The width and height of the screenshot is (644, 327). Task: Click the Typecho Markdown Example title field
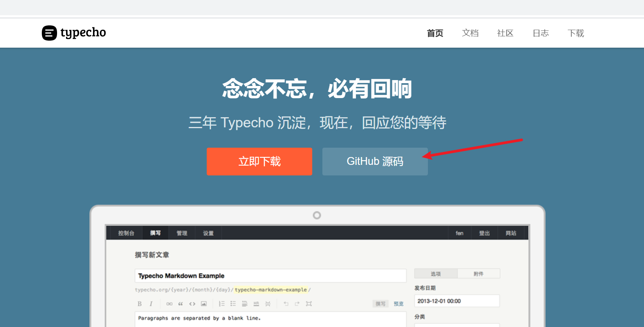pyautogui.click(x=270, y=276)
